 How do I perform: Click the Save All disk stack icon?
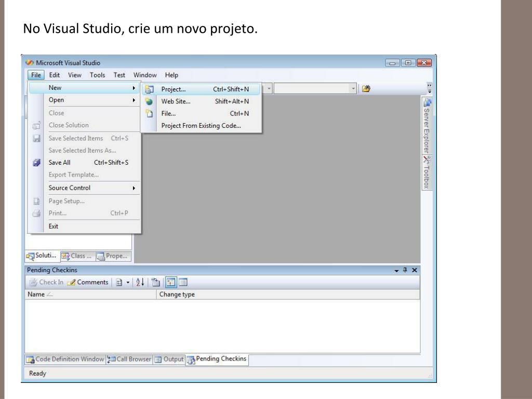(37, 163)
